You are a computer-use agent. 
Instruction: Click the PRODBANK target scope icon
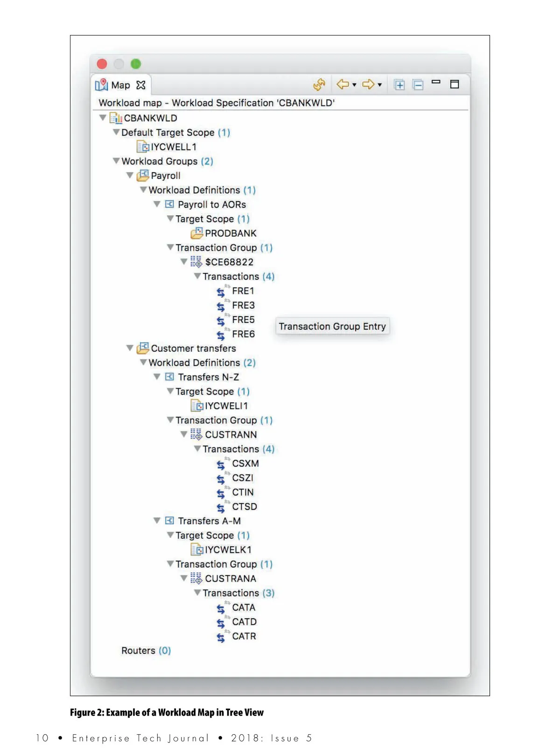[197, 233]
